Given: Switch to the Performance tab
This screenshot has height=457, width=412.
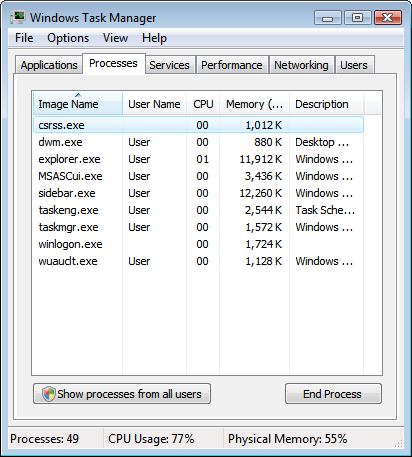Looking at the screenshot, I should point(232,65).
